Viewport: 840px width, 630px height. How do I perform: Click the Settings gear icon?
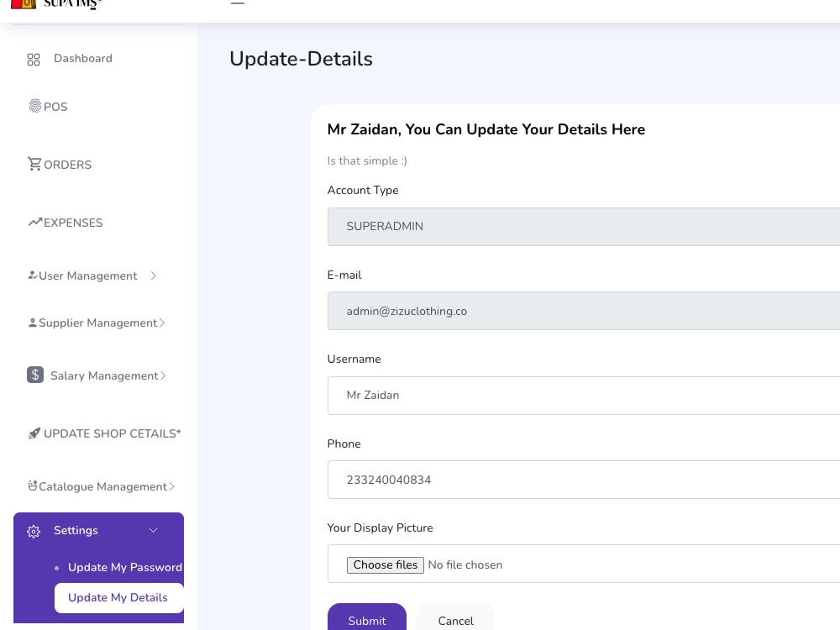(34, 531)
